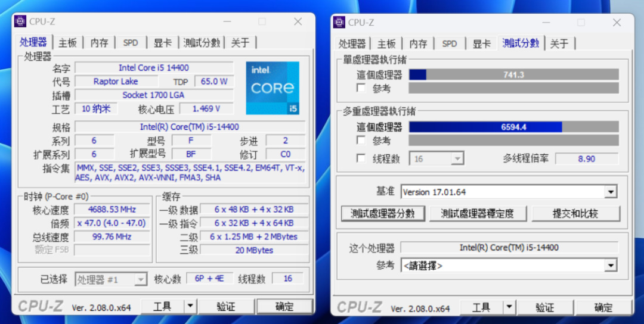Click CPU-Z app icon in right window title bar
This screenshot has height=324, width=644.
pos(339,22)
